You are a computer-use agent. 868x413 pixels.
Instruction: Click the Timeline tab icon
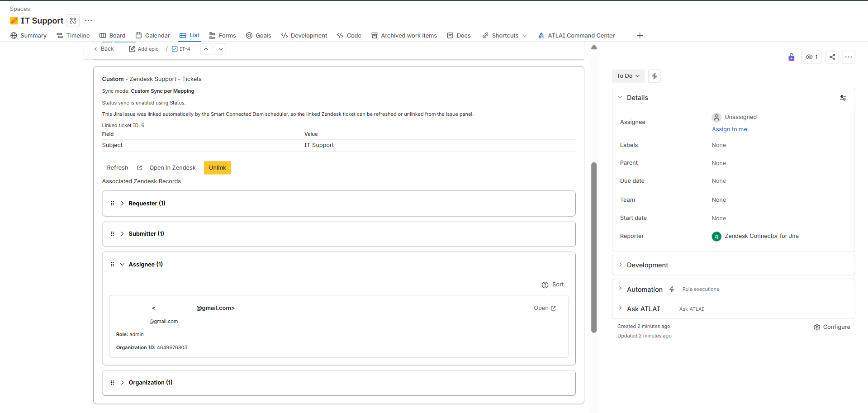60,36
